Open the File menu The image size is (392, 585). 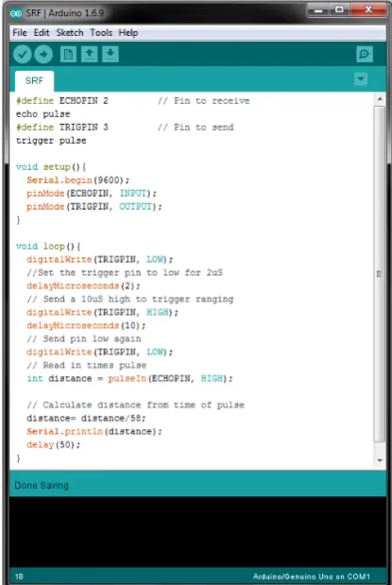(x=20, y=33)
